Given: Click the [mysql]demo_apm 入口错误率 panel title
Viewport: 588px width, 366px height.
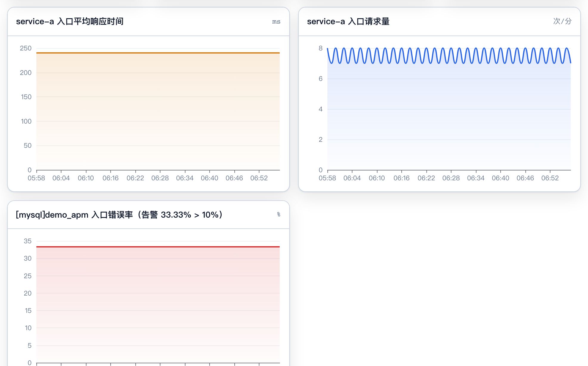Looking at the screenshot, I should pos(119,215).
